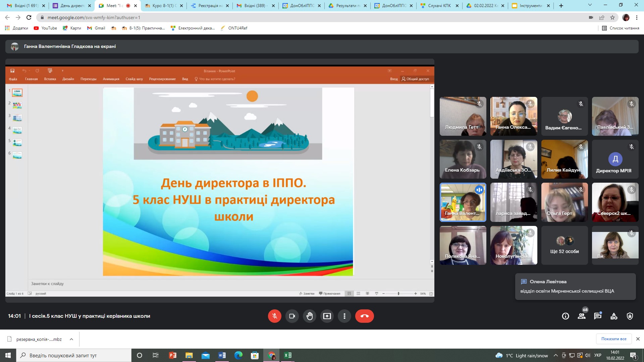
Task: Switch to 'Слухачі КПК' tab
Action: tap(440, 6)
